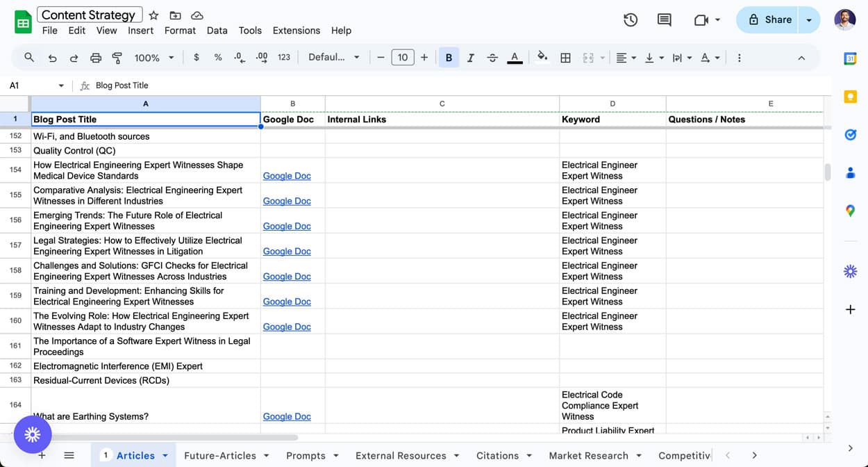Open the Articles sheet tab menu

(x=165, y=455)
